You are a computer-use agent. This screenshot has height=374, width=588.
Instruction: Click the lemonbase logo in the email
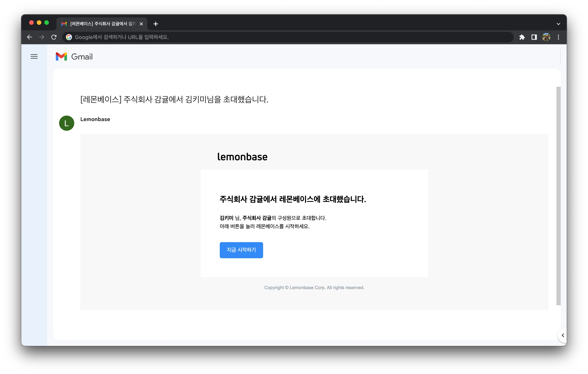tap(242, 157)
